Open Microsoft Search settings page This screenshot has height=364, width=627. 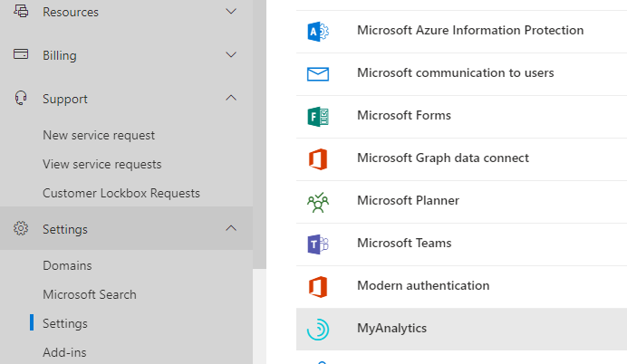coord(90,294)
